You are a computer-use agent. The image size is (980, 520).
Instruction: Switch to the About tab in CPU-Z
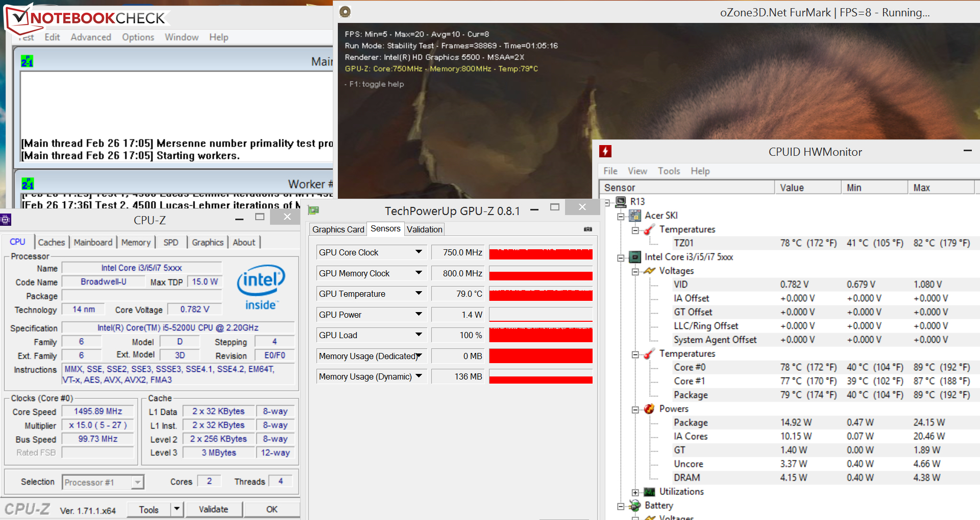pos(244,242)
